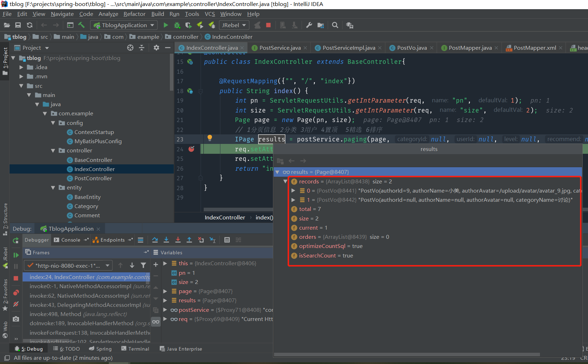Click Previous Frame up arrow in Frames
Image resolution: width=588 pixels, height=364 pixels.
click(x=120, y=265)
